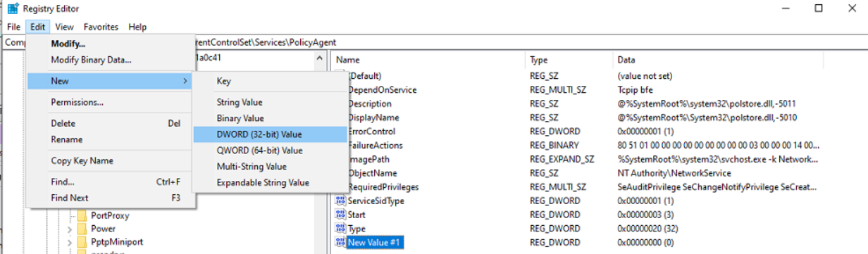Select the Start DWORD value icon

pyautogui.click(x=341, y=215)
